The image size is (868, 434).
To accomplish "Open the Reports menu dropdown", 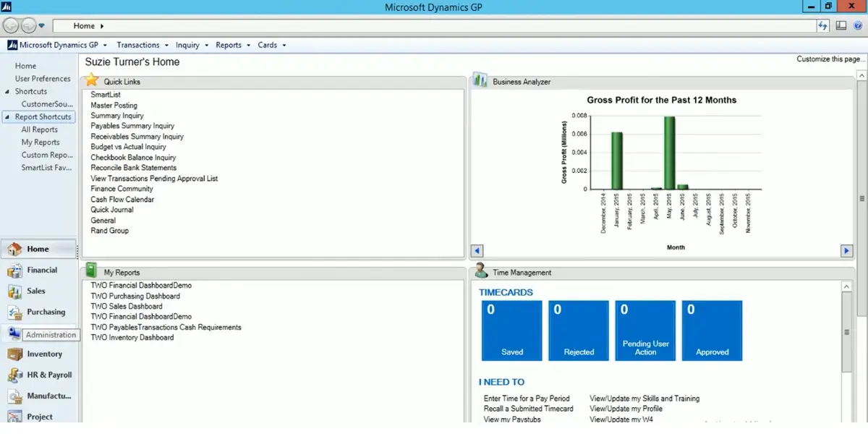I will [x=233, y=45].
